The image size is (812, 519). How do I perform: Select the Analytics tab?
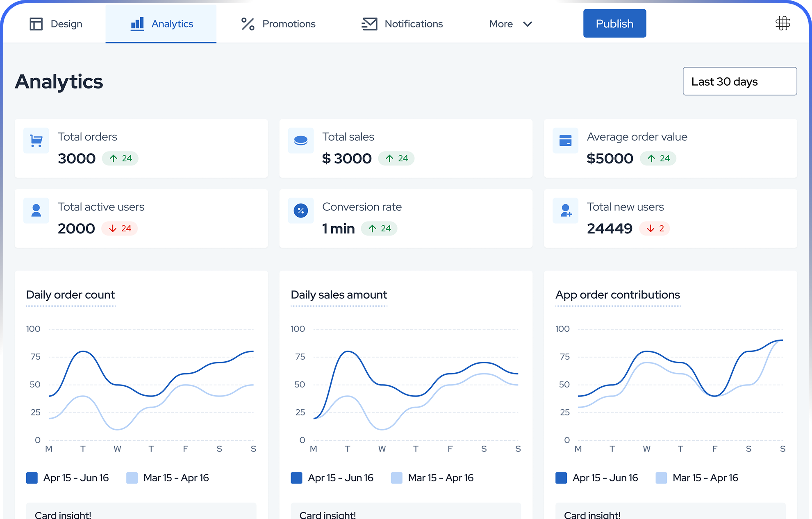click(161, 24)
